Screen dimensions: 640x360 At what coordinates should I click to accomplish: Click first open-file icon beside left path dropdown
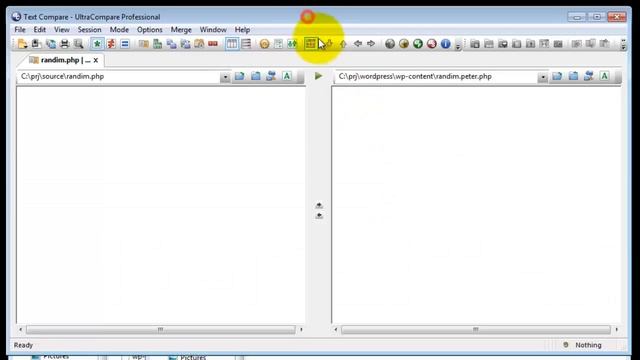pos(240,76)
